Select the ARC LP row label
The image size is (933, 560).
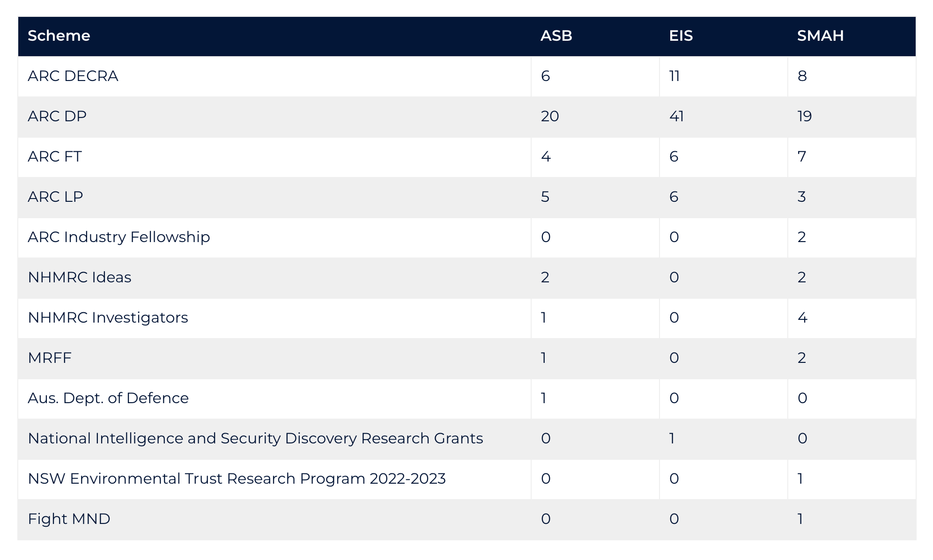[x=55, y=197]
